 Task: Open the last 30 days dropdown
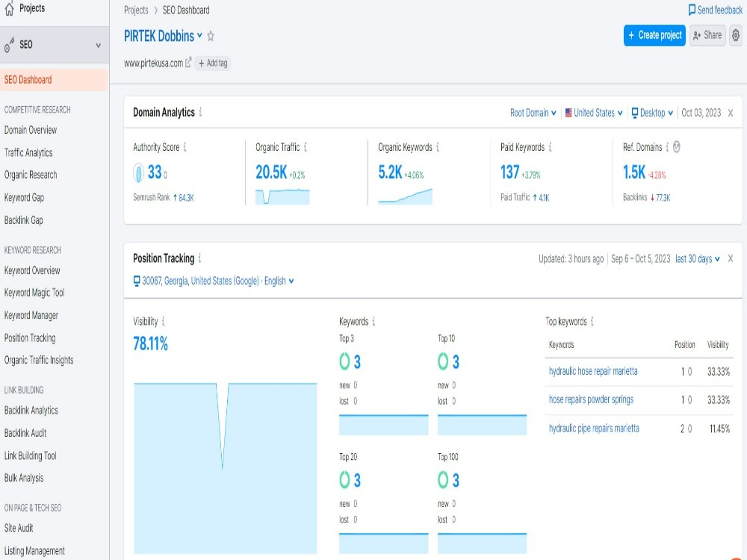(698, 258)
